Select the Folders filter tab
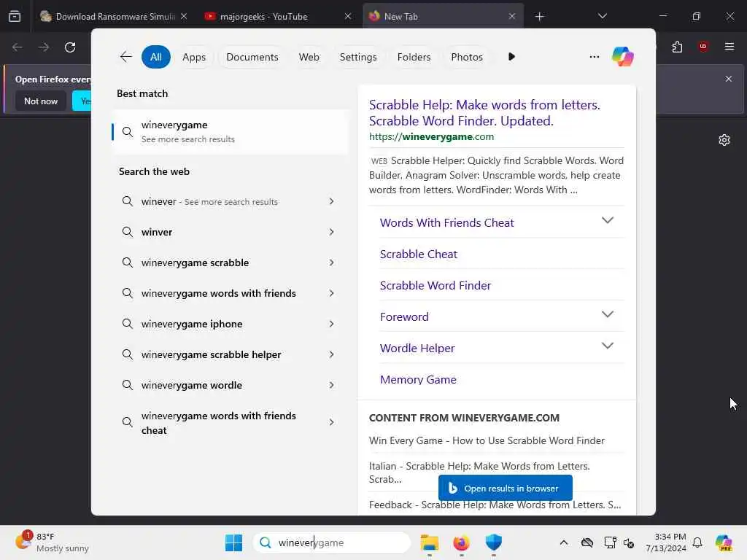 click(414, 57)
